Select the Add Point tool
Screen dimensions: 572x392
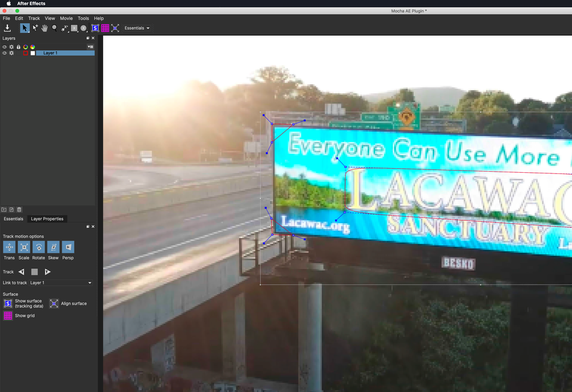[x=35, y=28]
